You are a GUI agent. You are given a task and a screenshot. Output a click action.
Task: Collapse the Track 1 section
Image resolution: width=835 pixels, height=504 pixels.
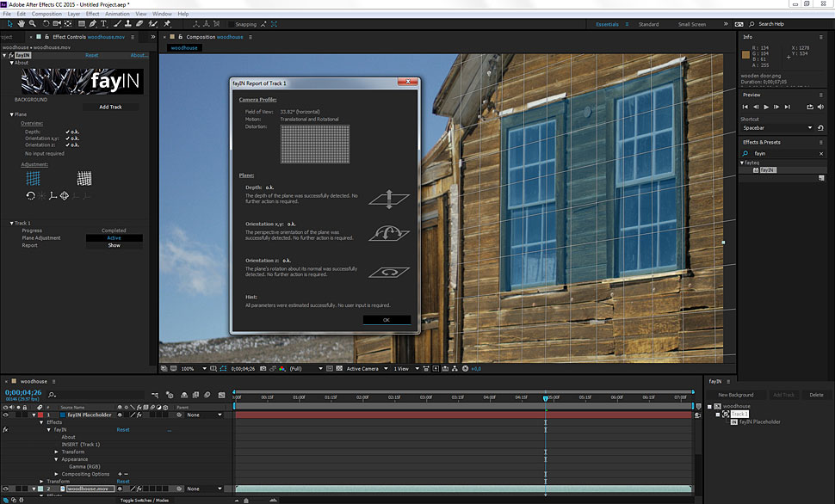12,223
